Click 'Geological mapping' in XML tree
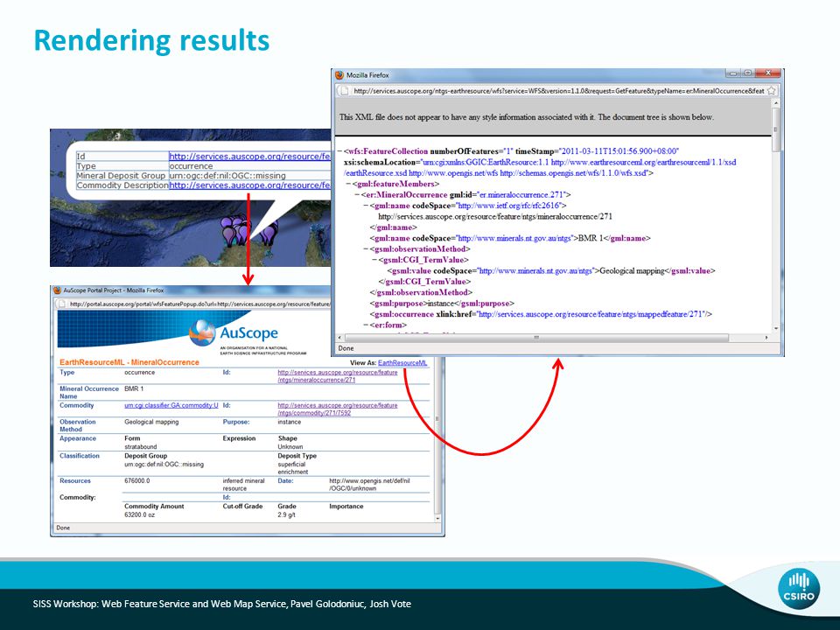 coord(632,271)
